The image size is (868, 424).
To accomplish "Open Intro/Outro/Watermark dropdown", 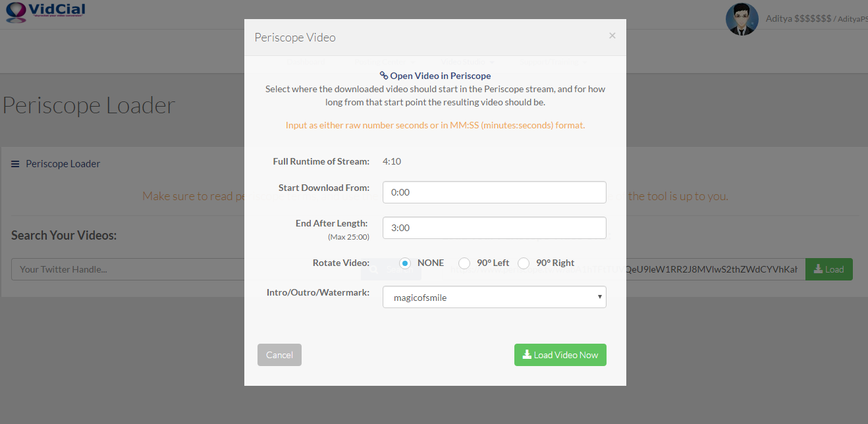I will [494, 297].
